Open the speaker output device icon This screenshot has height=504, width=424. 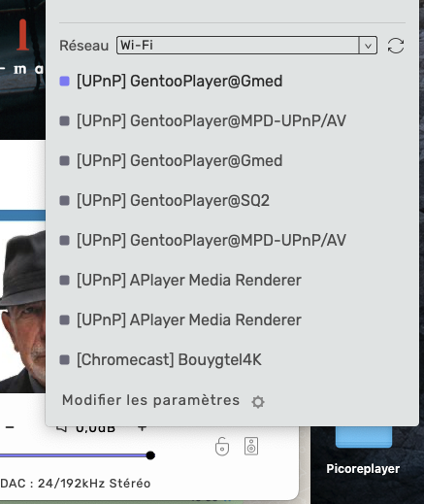pyautogui.click(x=251, y=447)
